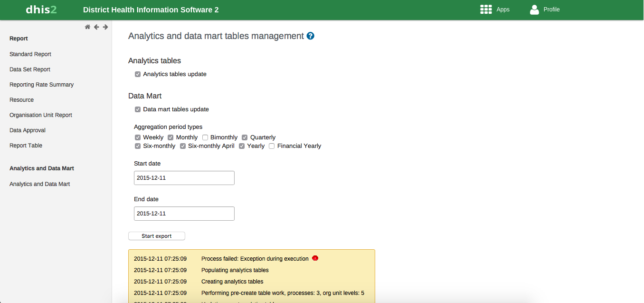Enable the Financial Yearly checkbox

[x=272, y=146]
